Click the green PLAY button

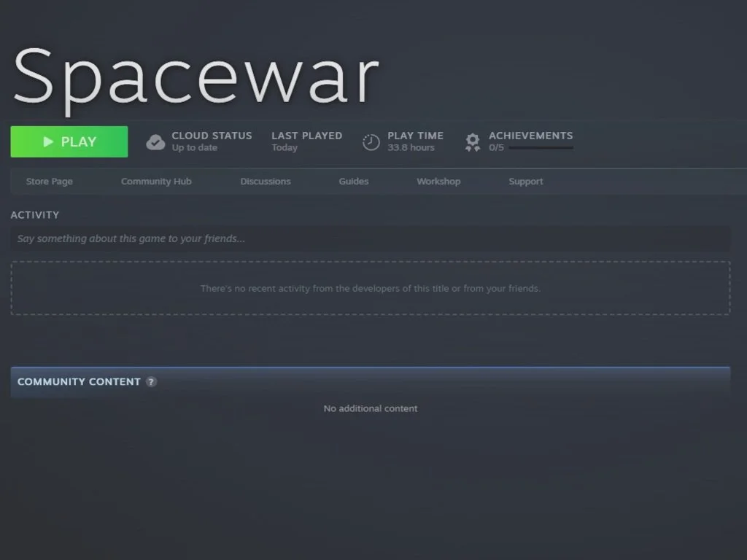(69, 141)
